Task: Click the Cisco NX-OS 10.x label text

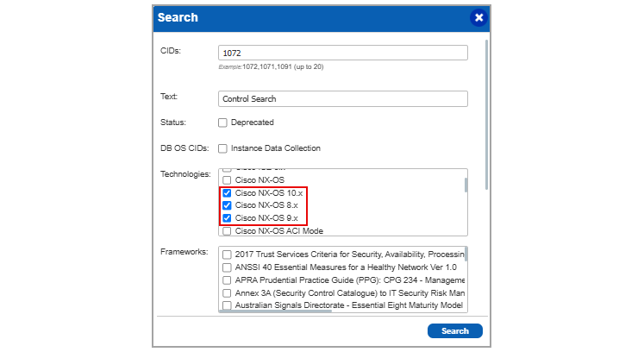Action: pos(269,193)
